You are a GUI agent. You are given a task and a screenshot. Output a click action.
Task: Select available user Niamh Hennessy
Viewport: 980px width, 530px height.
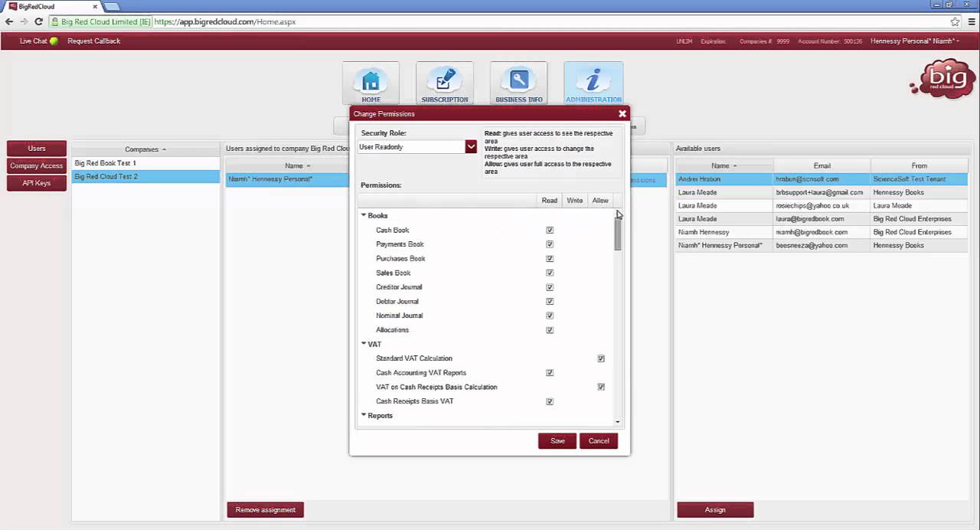tap(822, 232)
